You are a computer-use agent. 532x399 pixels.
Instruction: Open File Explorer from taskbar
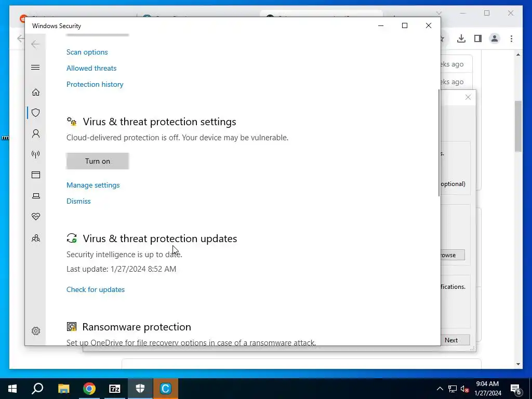pos(63,389)
